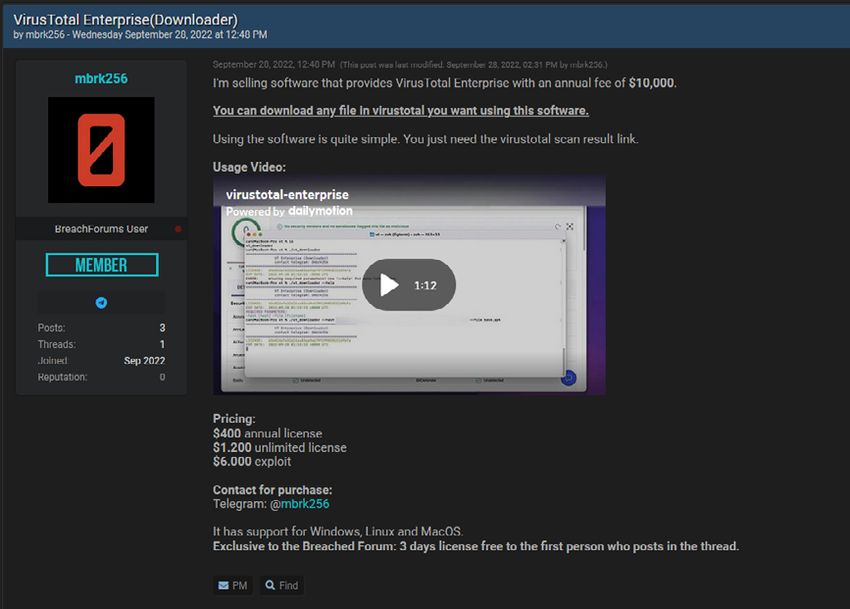The image size is (850, 609).
Task: Click the Joined Sep 2022 row
Action: pyautogui.click(x=101, y=361)
